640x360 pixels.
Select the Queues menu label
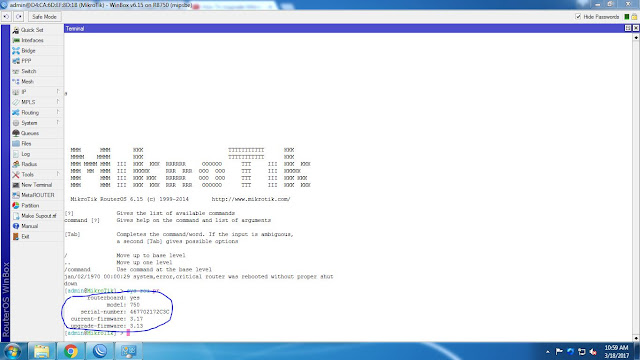point(30,133)
